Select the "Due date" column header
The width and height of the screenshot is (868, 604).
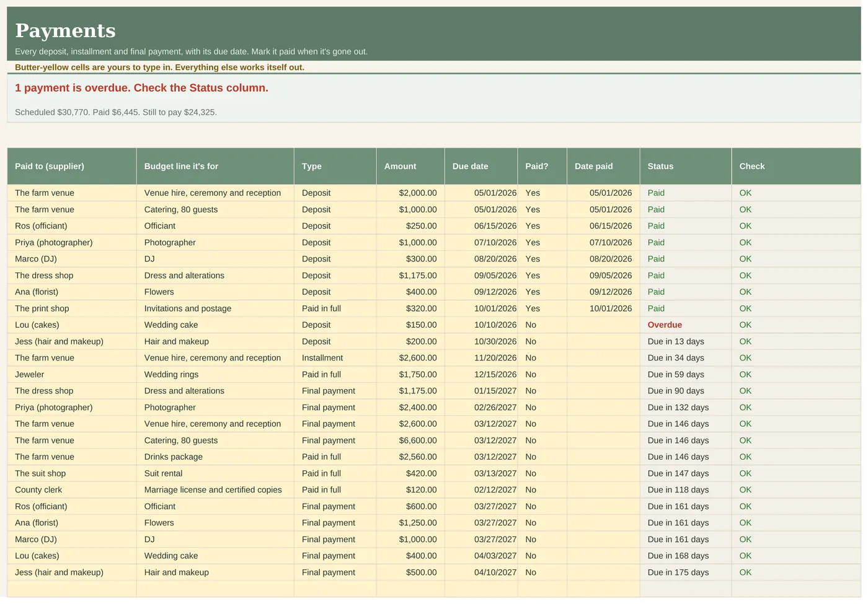(x=481, y=166)
